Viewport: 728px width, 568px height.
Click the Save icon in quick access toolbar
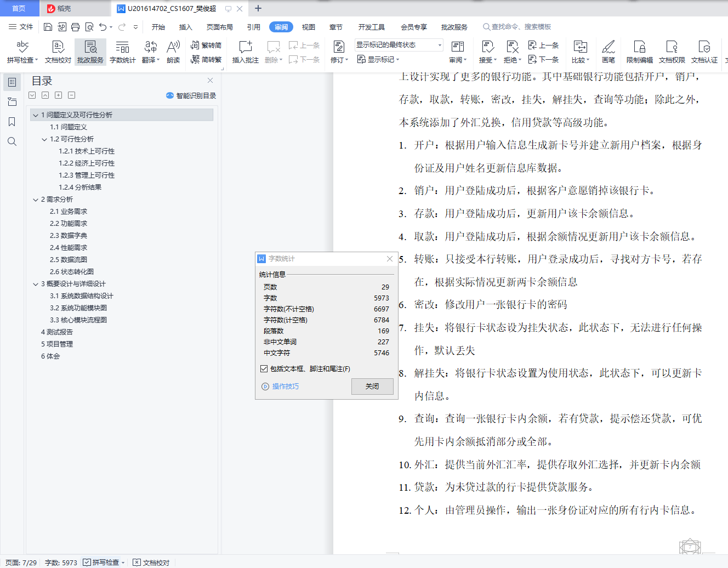[x=48, y=27]
